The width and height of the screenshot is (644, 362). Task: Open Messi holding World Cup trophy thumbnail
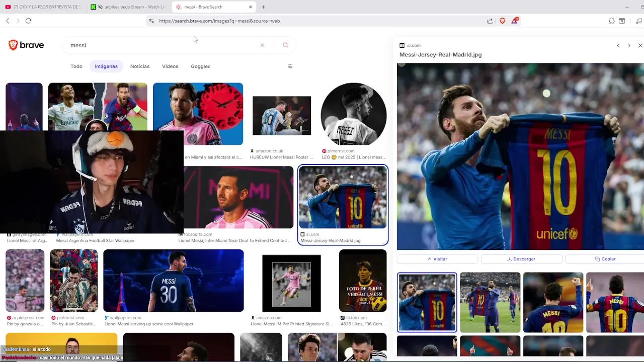pos(74,281)
